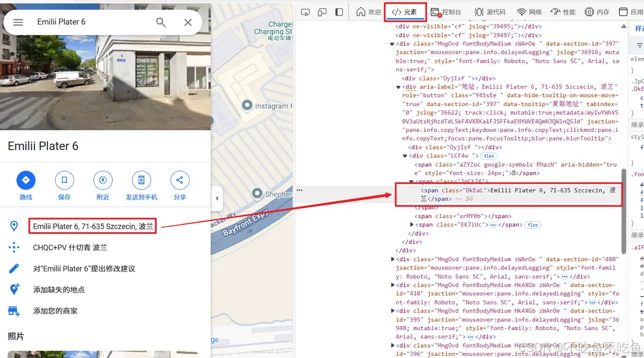The width and height of the screenshot is (644, 358).
Task: Click 添加缺失的地点
Action: [x=59, y=289]
